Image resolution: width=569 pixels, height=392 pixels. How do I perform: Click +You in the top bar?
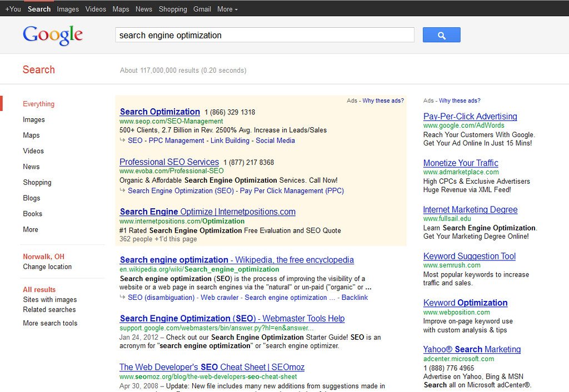click(x=13, y=9)
